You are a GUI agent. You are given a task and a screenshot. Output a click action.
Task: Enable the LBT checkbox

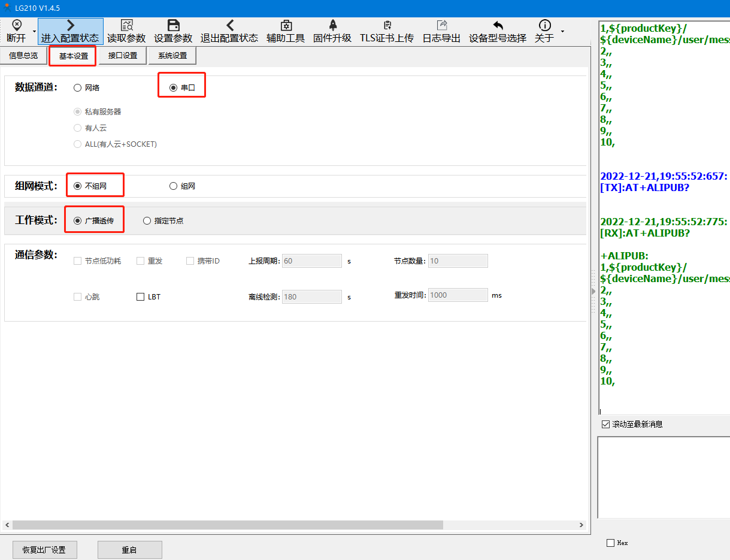[x=141, y=296]
